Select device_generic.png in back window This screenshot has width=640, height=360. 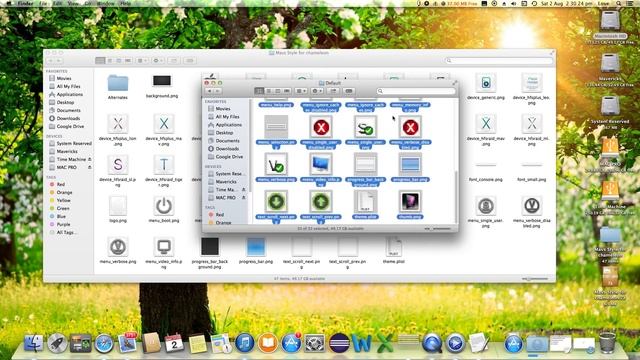coord(486,83)
